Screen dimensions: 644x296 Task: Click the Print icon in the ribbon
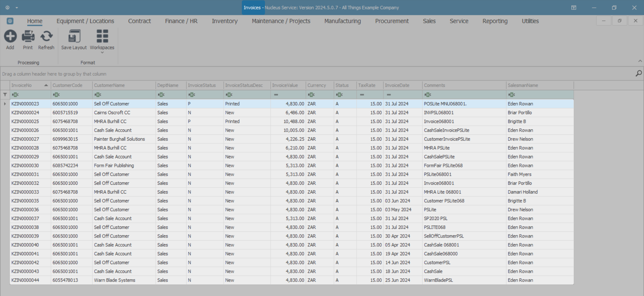point(28,36)
